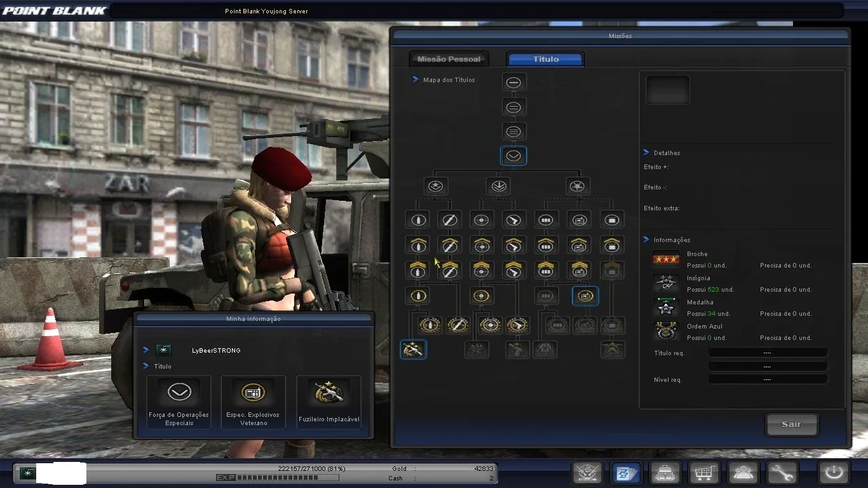
Task: Select the basic bullet title without chevrons
Action: 417,220
